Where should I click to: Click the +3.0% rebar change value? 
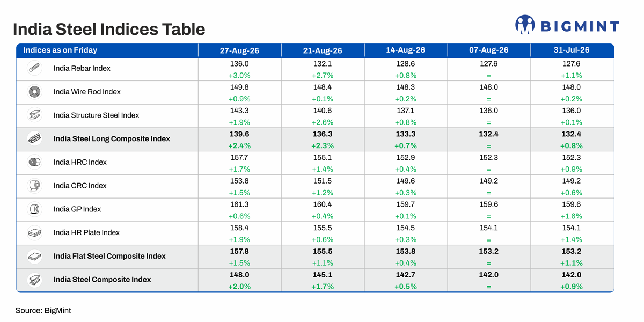pyautogui.click(x=239, y=76)
